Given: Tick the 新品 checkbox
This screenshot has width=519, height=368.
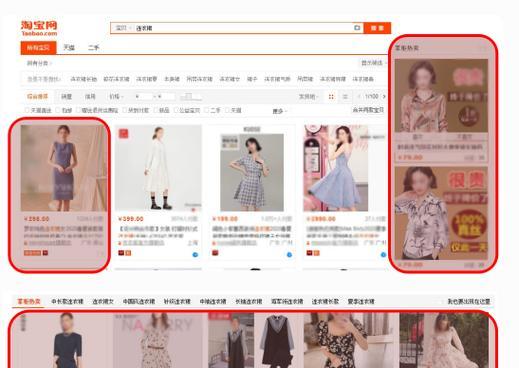Looking at the screenshot, I should pyautogui.click(x=155, y=110).
